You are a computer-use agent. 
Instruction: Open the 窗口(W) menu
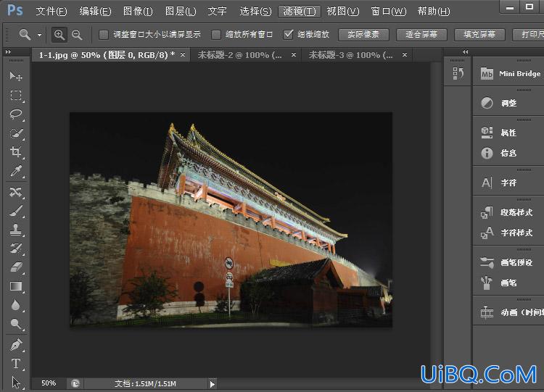tap(389, 12)
